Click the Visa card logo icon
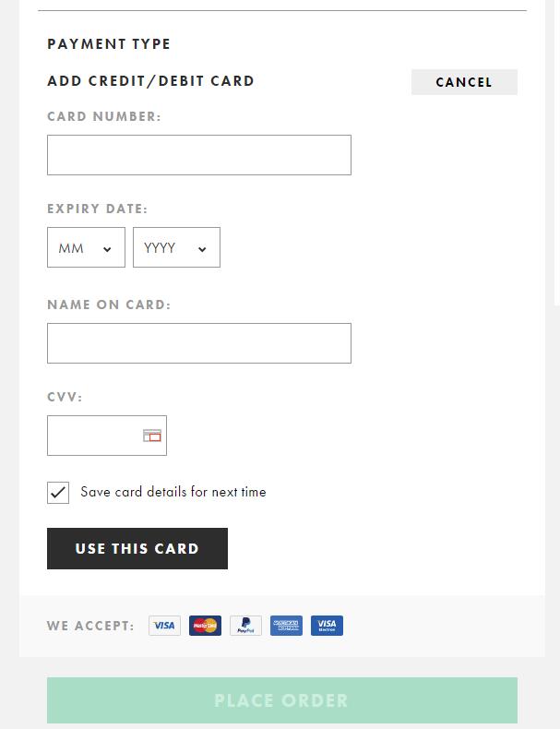The height and width of the screenshot is (729, 560). click(164, 626)
